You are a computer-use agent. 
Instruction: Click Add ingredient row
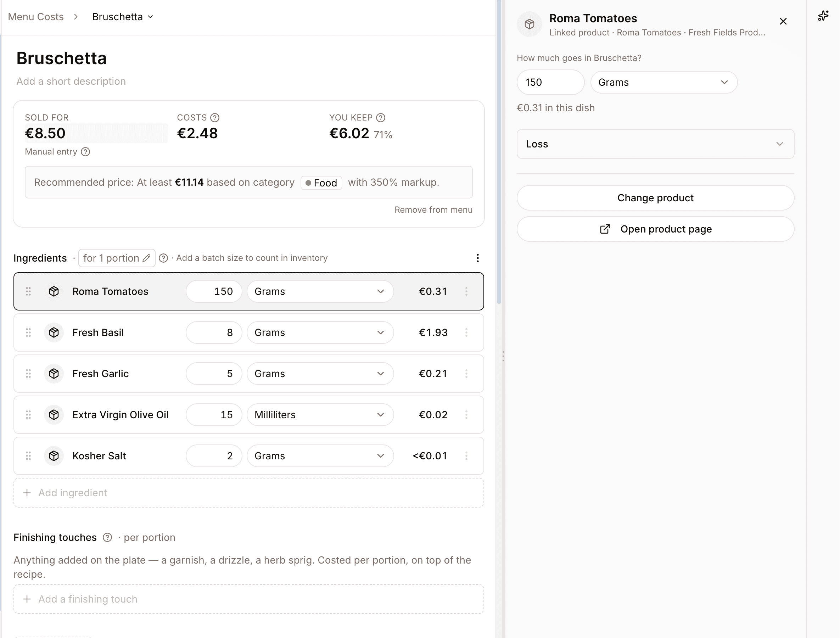pos(249,493)
